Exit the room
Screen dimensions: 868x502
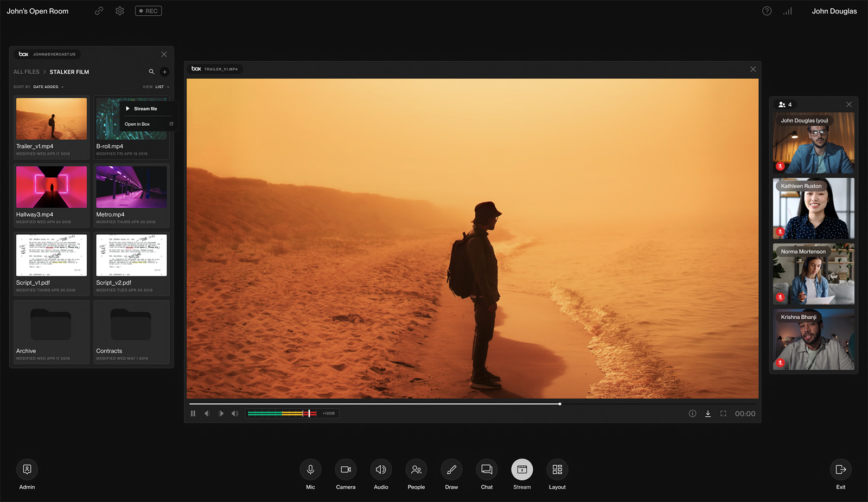(x=841, y=469)
